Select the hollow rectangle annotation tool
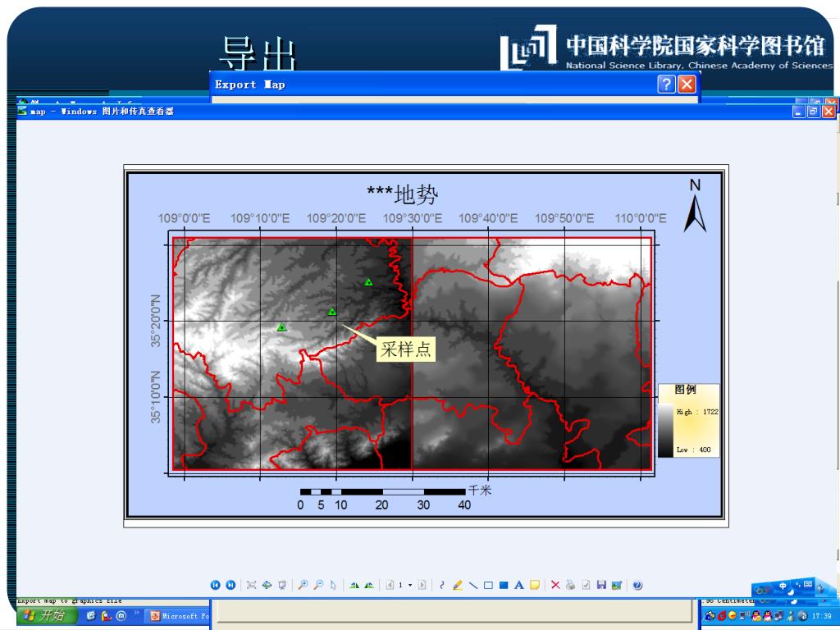The width and height of the screenshot is (840, 630). (488, 585)
